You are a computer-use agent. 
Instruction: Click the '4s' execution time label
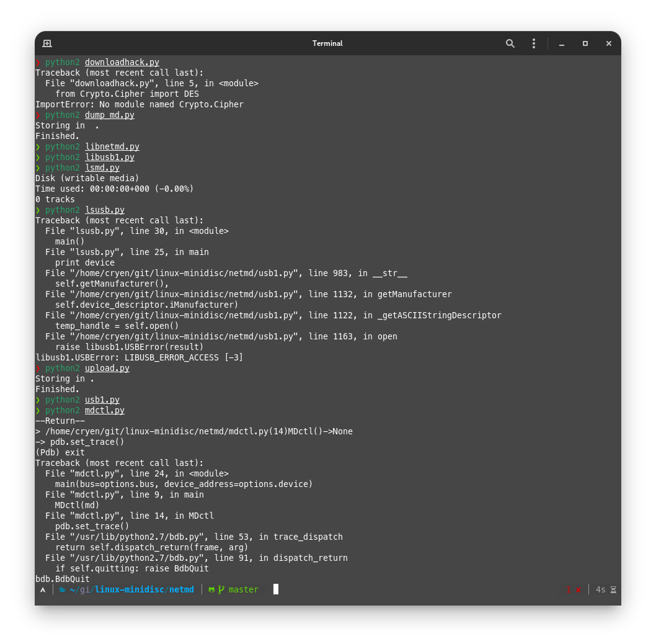[x=600, y=589]
